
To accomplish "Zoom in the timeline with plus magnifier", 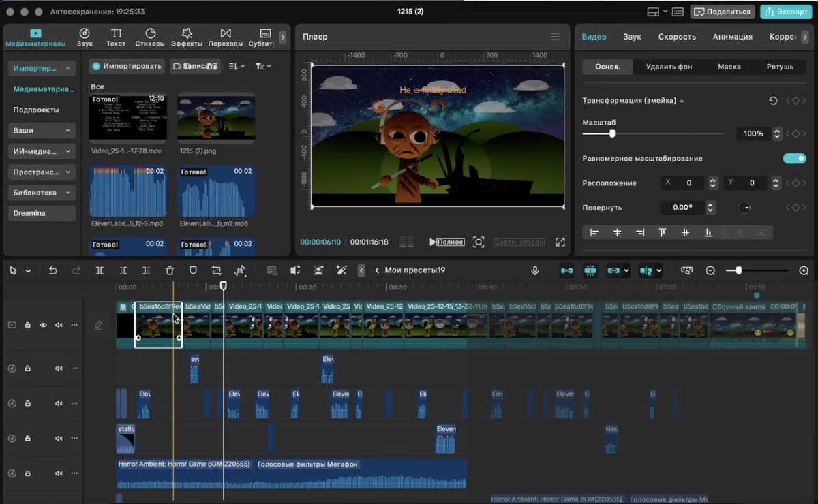I will click(x=804, y=270).
